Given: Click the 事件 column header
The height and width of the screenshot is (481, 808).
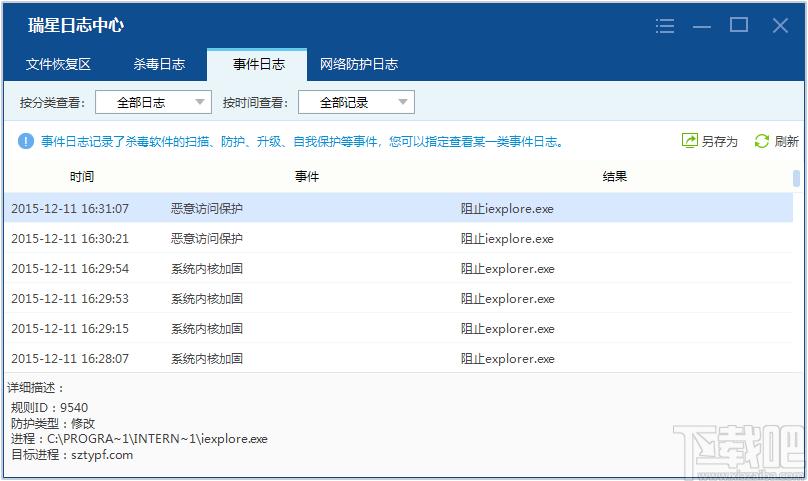Looking at the screenshot, I should [x=307, y=177].
